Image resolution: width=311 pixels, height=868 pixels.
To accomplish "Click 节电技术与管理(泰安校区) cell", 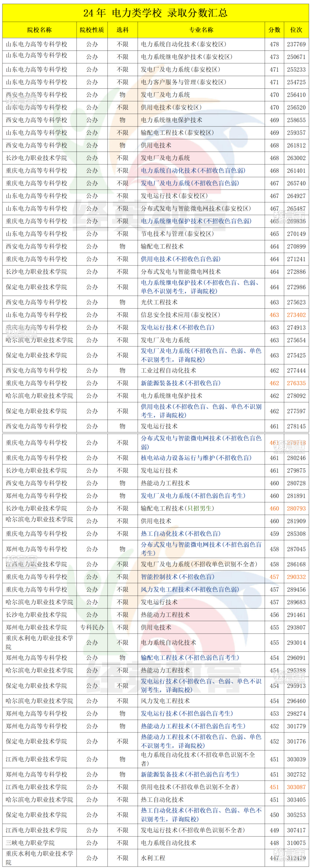I will coord(177,234).
